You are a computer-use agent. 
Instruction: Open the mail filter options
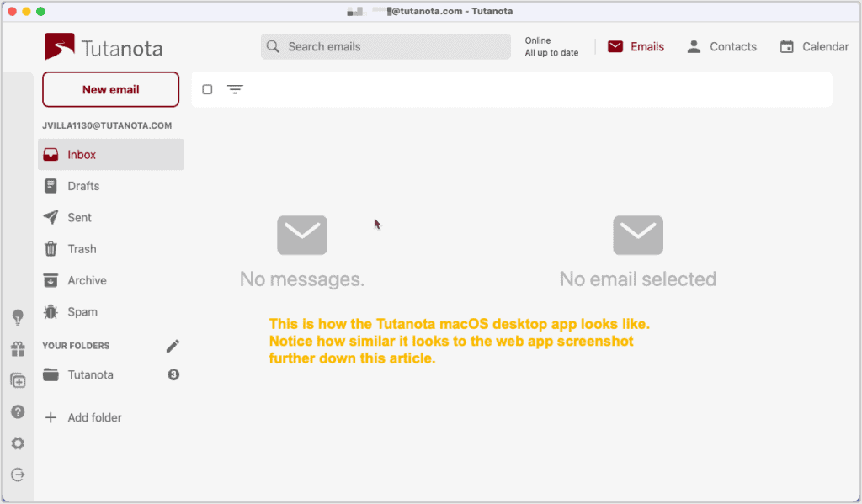point(236,89)
